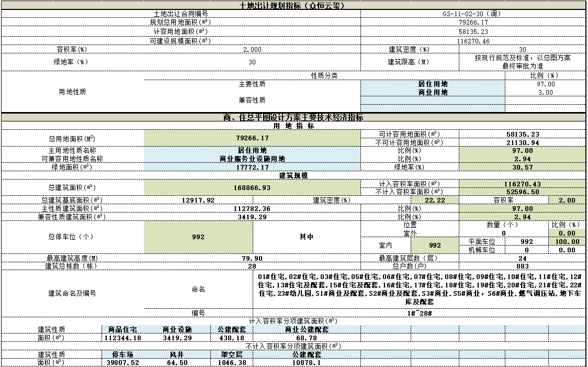The width and height of the screenshot is (588, 367).
Task: Select the parking lot area 39807.52 cell
Action: tap(122, 362)
